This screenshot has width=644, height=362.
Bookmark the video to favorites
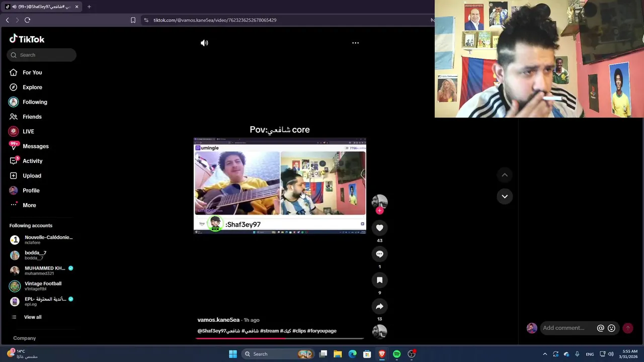379,280
